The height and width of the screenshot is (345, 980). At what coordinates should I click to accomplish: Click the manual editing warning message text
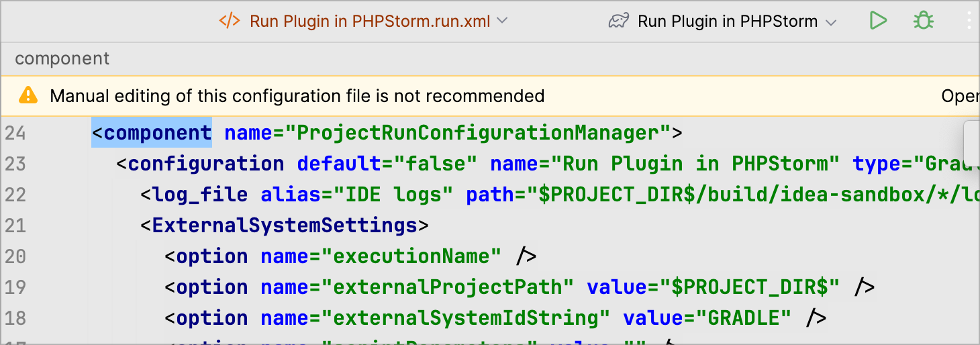297,96
